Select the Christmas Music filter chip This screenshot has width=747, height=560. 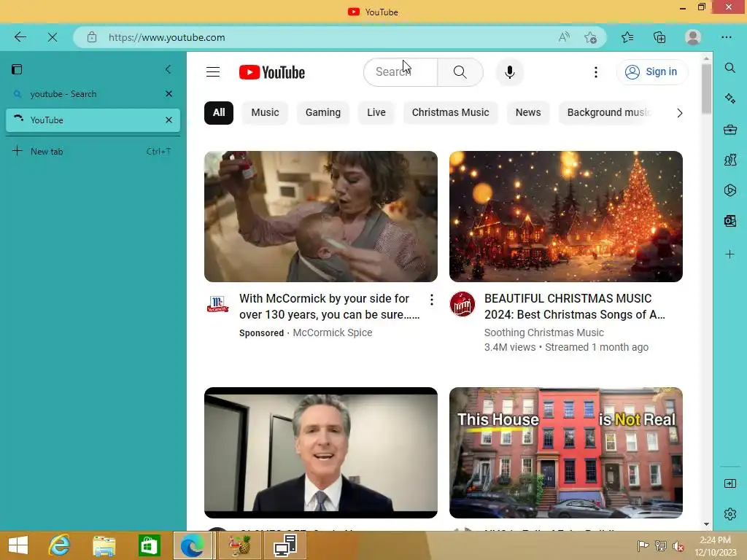point(451,113)
